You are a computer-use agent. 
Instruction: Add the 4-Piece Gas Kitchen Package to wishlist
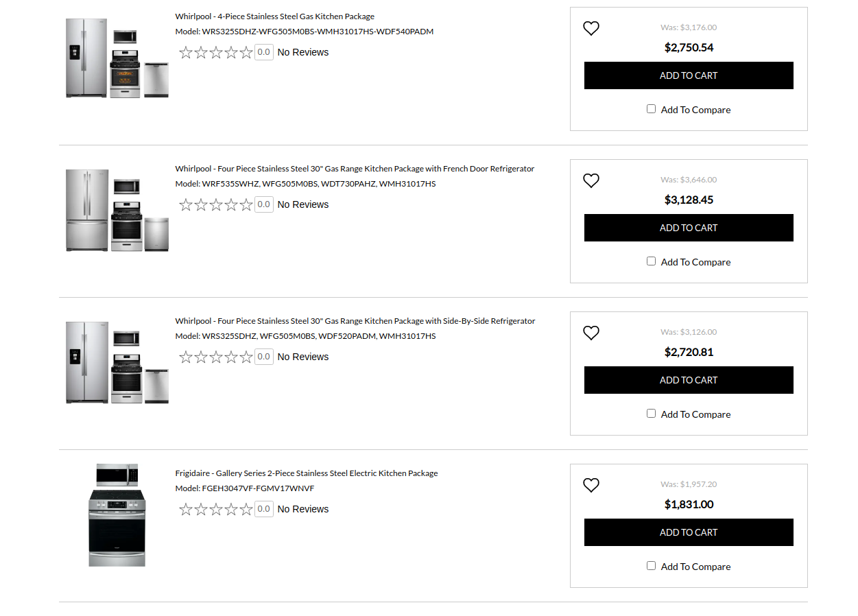pos(591,28)
